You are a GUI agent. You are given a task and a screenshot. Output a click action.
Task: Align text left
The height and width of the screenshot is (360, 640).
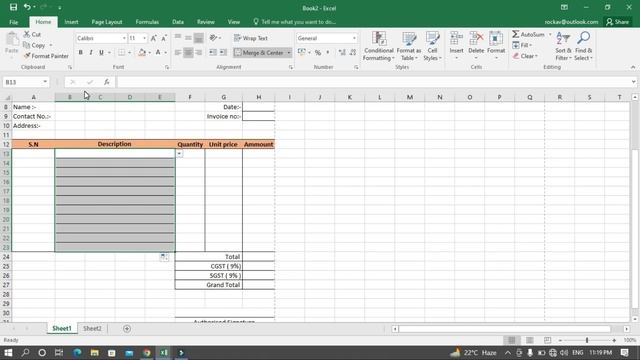(x=178, y=53)
